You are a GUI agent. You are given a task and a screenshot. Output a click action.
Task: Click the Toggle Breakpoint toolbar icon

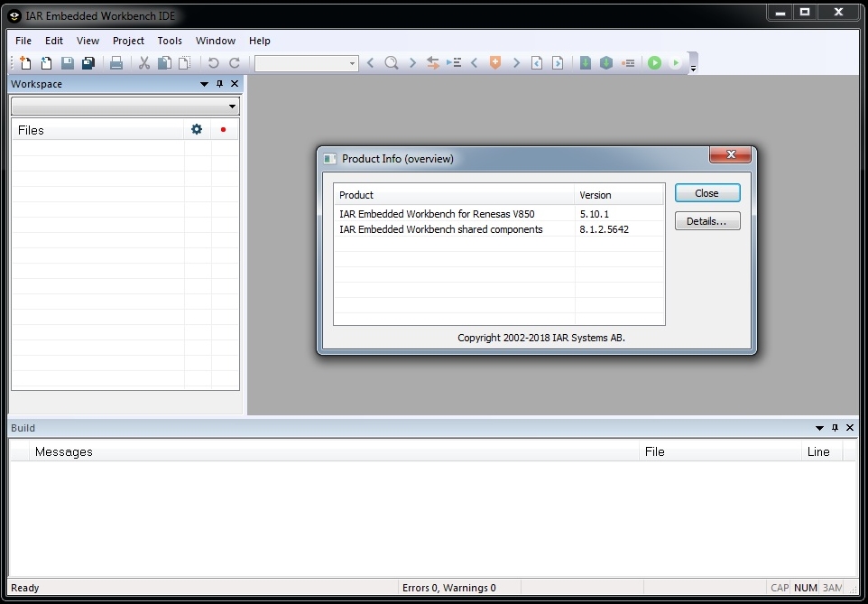coord(628,63)
